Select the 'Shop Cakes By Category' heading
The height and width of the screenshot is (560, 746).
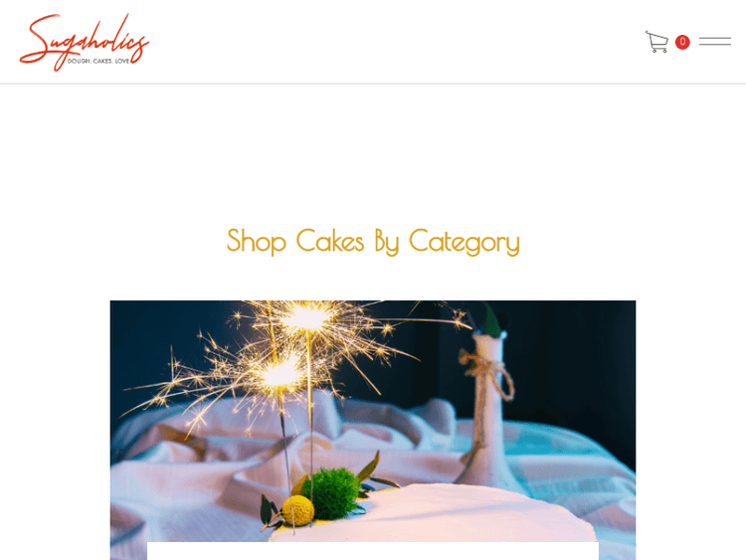point(373,242)
